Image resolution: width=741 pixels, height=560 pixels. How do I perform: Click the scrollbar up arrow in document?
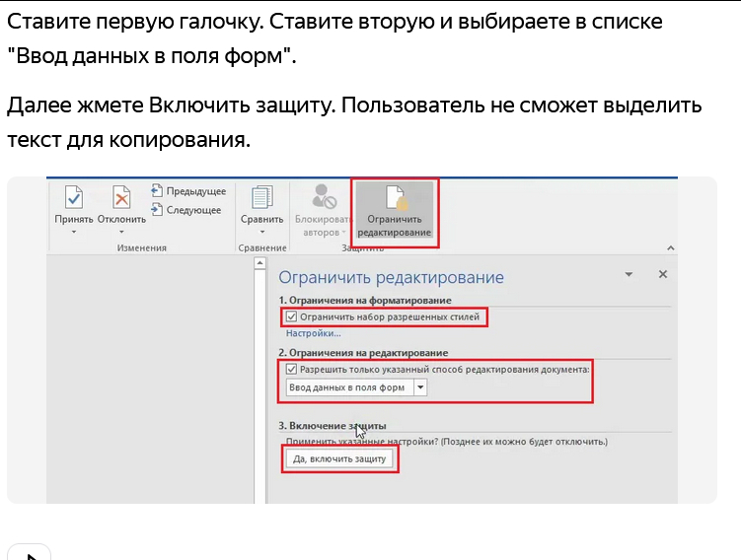[259, 263]
